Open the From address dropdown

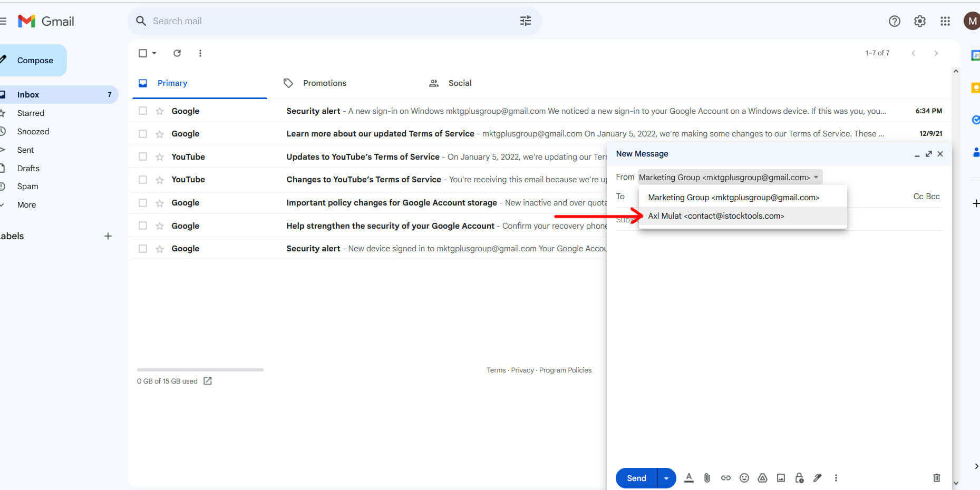coord(730,177)
